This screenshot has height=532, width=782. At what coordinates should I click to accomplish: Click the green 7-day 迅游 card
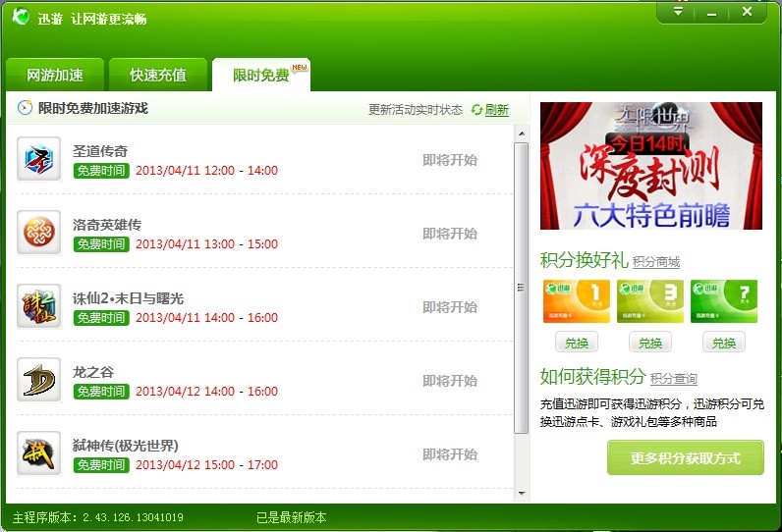pos(724,301)
